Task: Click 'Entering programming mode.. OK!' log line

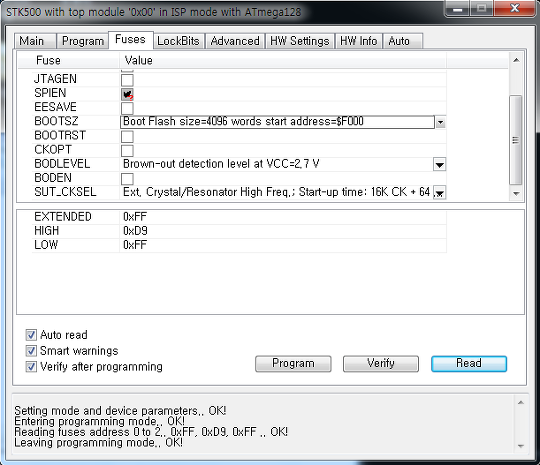Action: (100, 421)
